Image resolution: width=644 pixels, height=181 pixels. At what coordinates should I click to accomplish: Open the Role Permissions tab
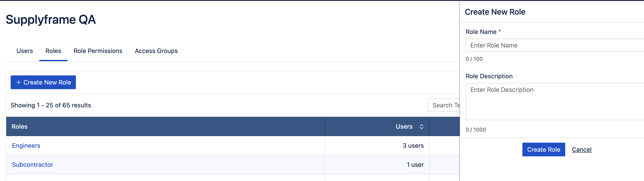click(x=98, y=51)
